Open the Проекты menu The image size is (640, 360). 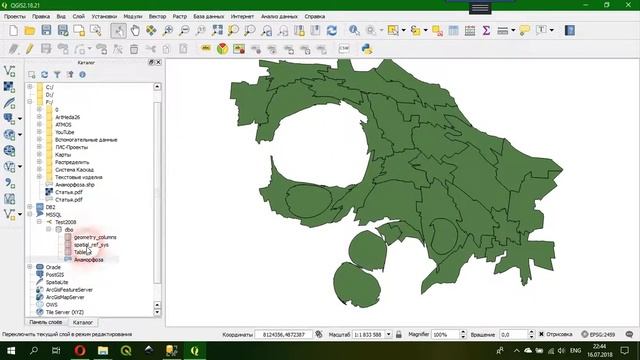(x=15, y=16)
